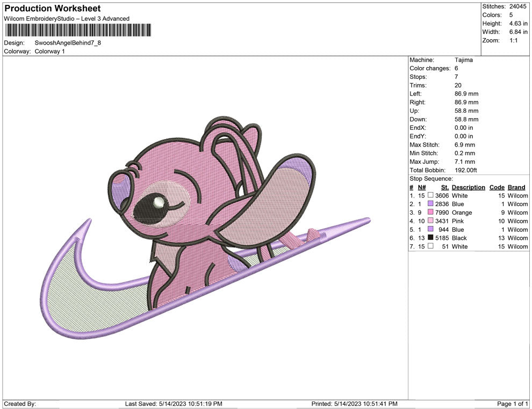The height and width of the screenshot is (409, 532).
Task: Click the Max Jump value '7.1 mm'
Action: (465, 162)
